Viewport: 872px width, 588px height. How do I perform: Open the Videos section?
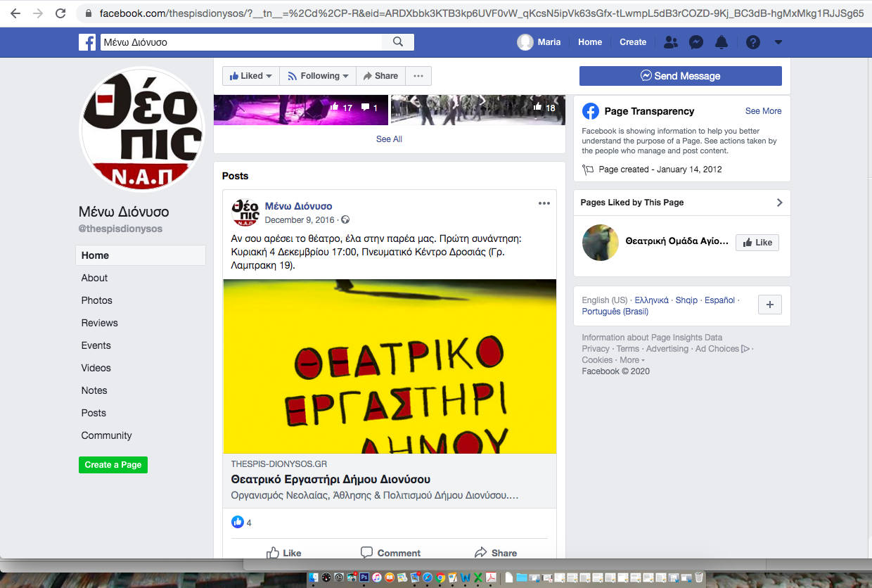[96, 368]
